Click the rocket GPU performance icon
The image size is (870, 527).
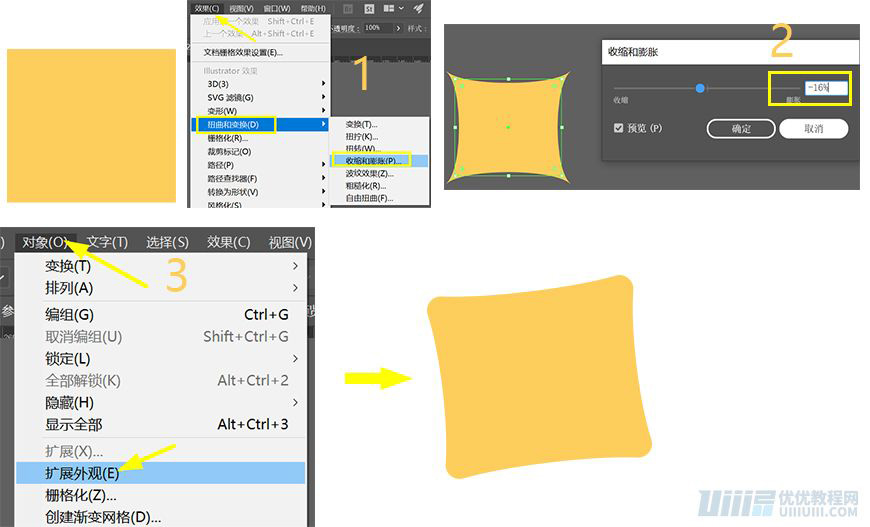point(418,8)
